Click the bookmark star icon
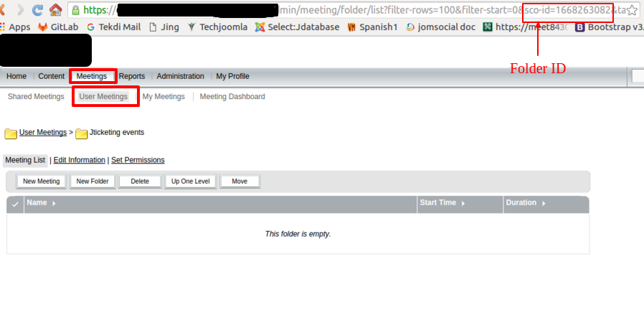 632,11
